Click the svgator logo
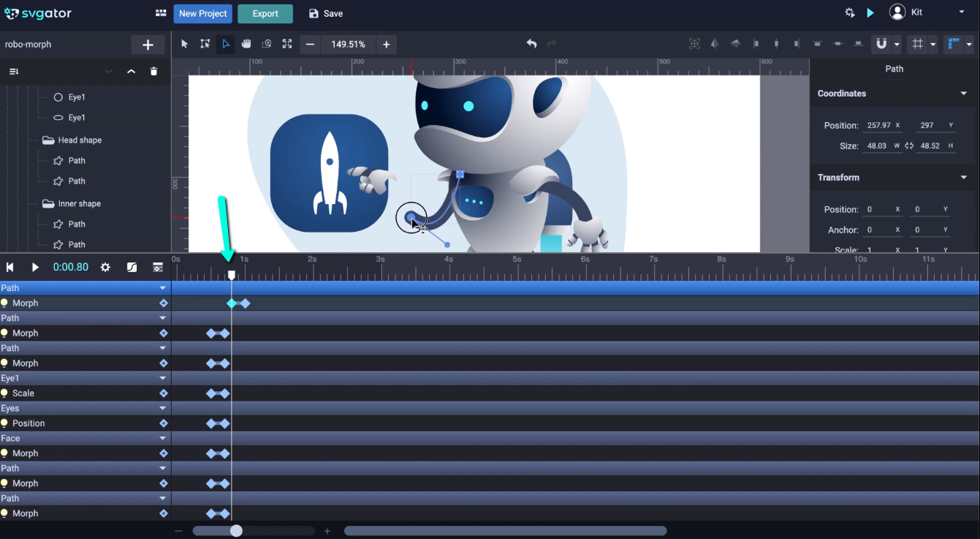The image size is (980, 539). click(x=37, y=13)
